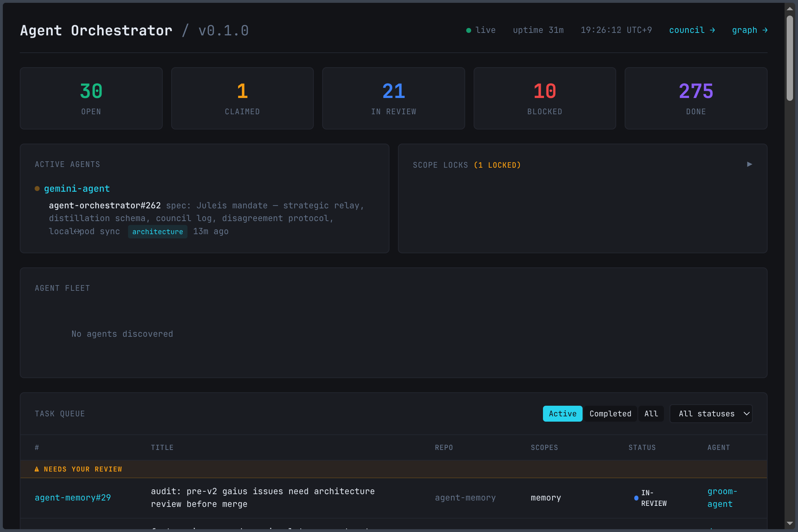Open the graph page link
The height and width of the screenshot is (532, 798).
point(749,30)
